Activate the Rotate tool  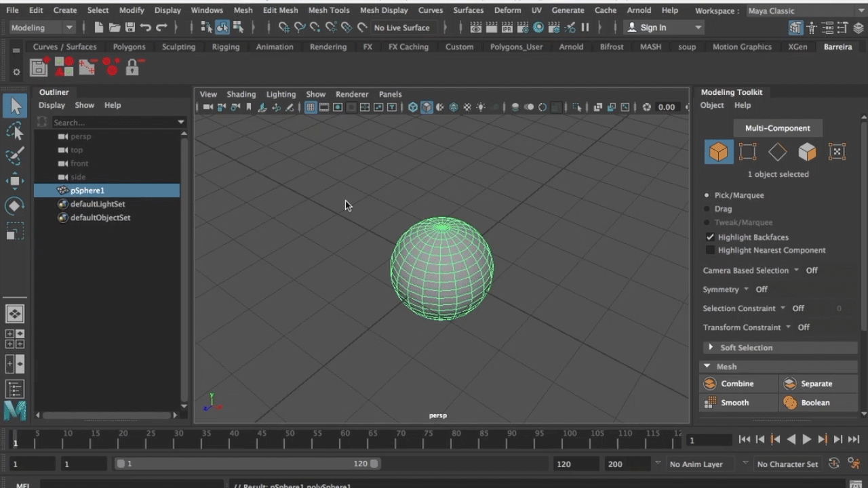(15, 206)
